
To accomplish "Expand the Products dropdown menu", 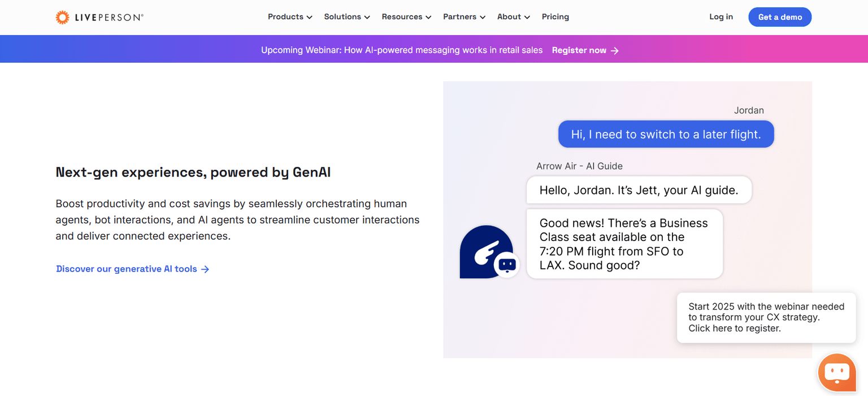I will (290, 17).
